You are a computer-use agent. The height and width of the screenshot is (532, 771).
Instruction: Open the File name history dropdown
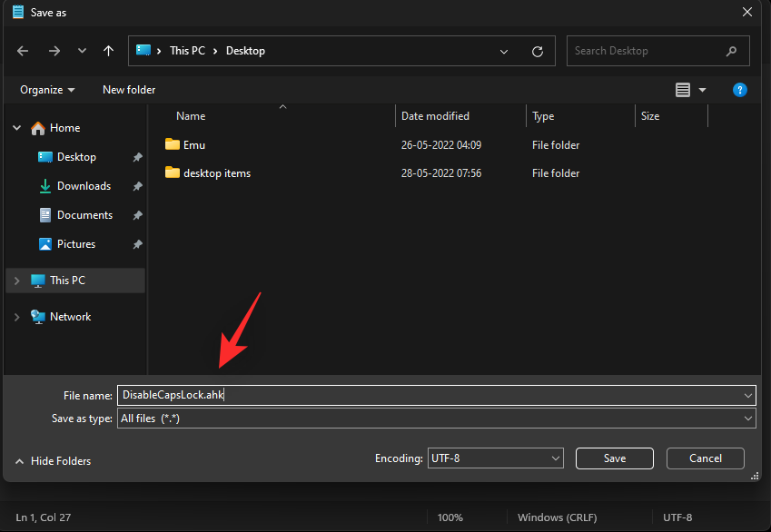point(748,396)
